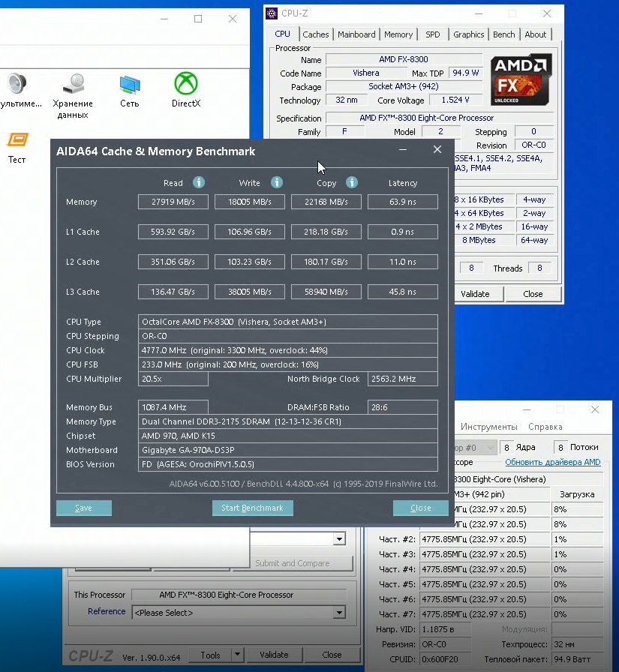
Task: Open the Graphics tab in CPU-Z
Action: pos(468,34)
